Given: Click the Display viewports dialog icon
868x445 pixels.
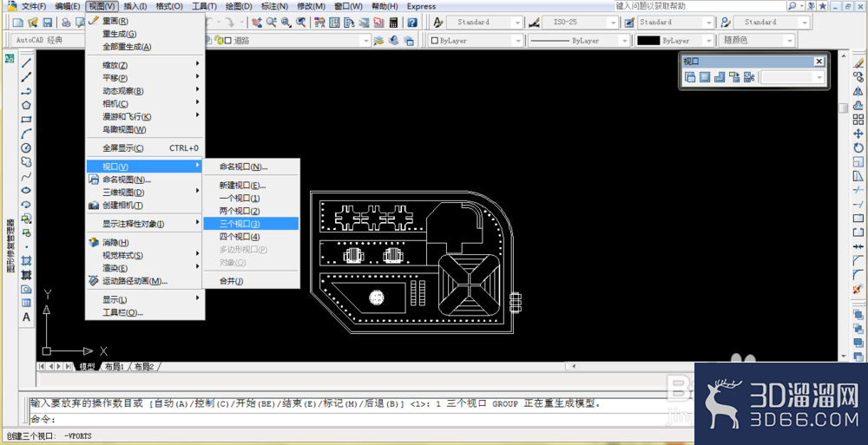Looking at the screenshot, I should (690, 77).
